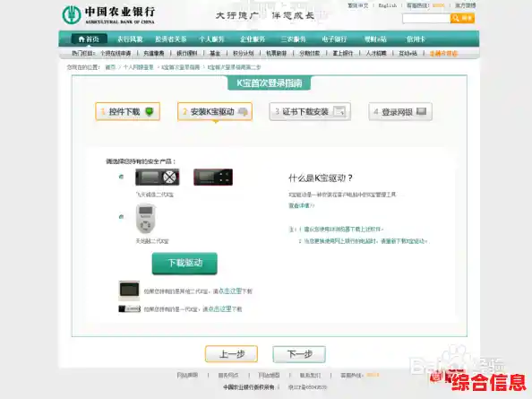Open 查看详情 link about K宝 driver
The height and width of the screenshot is (399, 532).
[301, 205]
